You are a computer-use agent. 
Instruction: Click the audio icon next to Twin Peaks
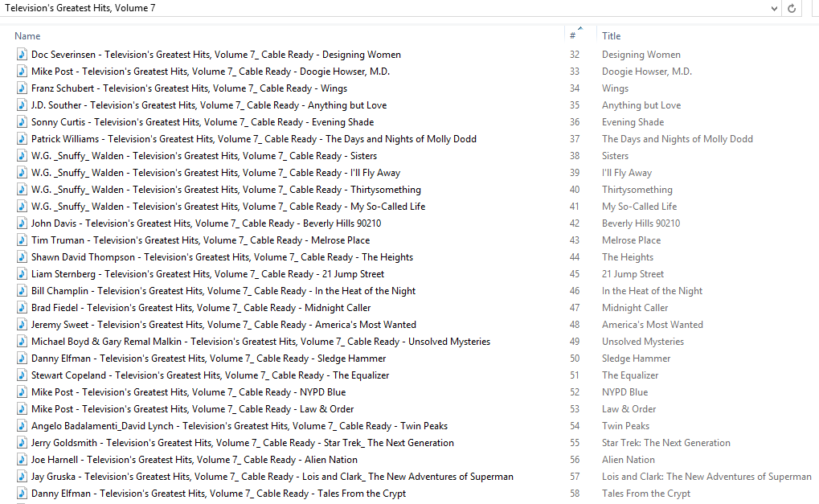(22, 426)
